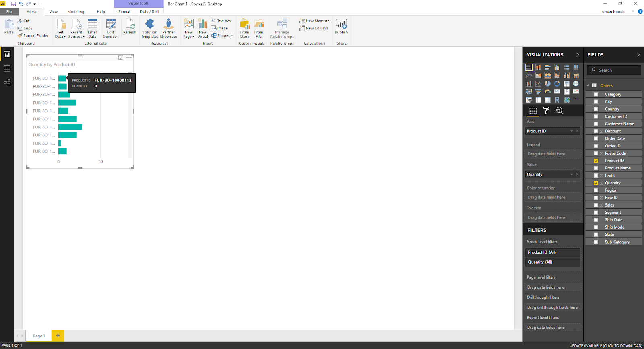Open the Product ID (All) visual filter

pyautogui.click(x=553, y=252)
